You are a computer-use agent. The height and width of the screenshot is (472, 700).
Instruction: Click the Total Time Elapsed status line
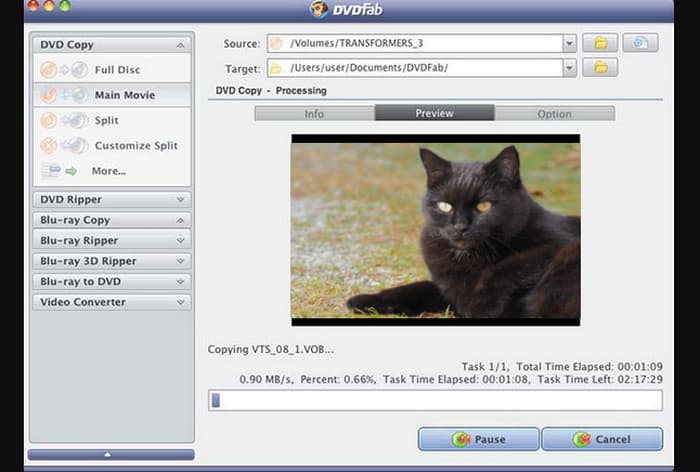pos(562,367)
